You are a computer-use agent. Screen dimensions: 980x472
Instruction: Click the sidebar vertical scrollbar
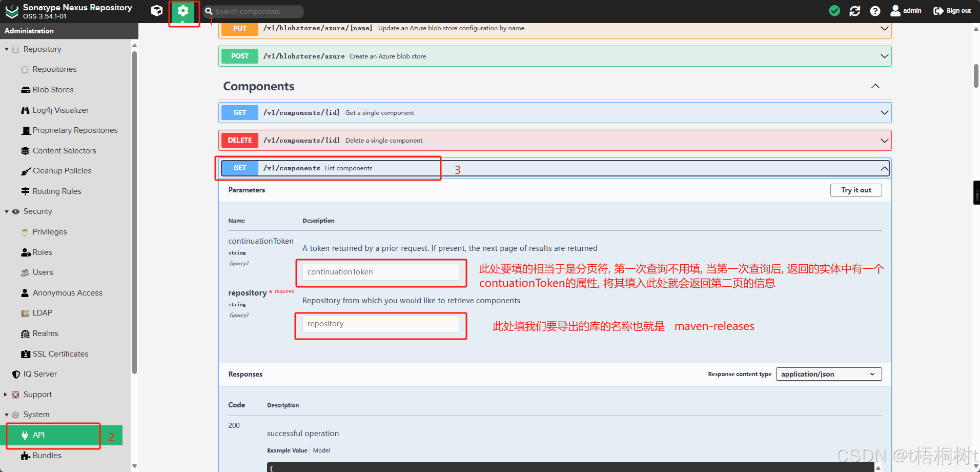tap(134, 213)
